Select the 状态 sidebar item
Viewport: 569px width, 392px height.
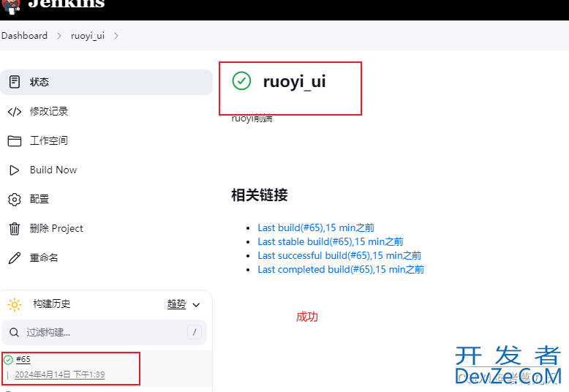(106, 82)
